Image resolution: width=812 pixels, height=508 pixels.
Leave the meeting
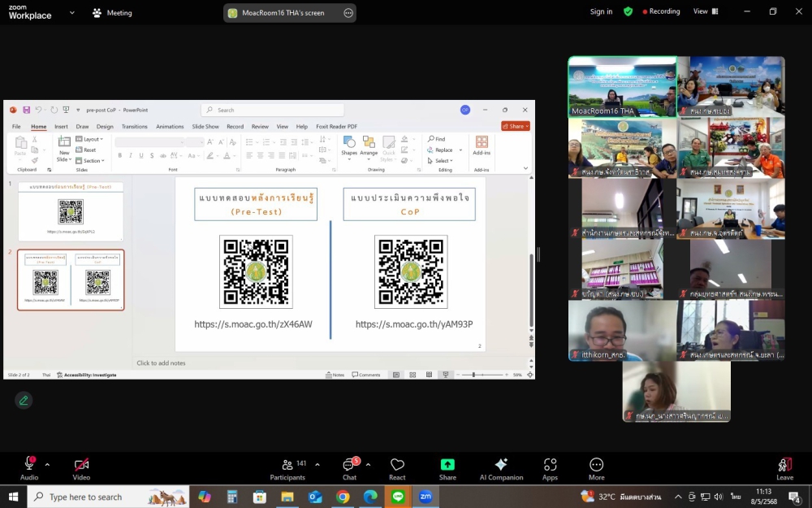pyautogui.click(x=784, y=467)
